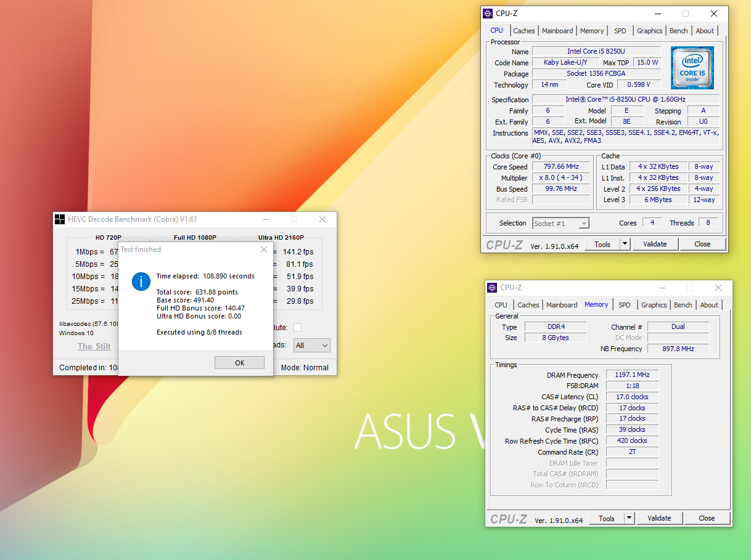Open About tab in lower CPU-Z window
The height and width of the screenshot is (560, 751).
(709, 305)
